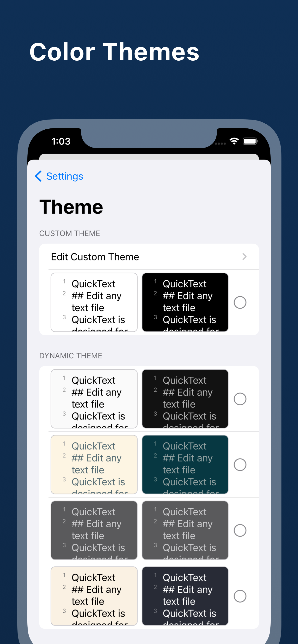
Task: Tap the cream solarized light preview
Action: [94, 465]
